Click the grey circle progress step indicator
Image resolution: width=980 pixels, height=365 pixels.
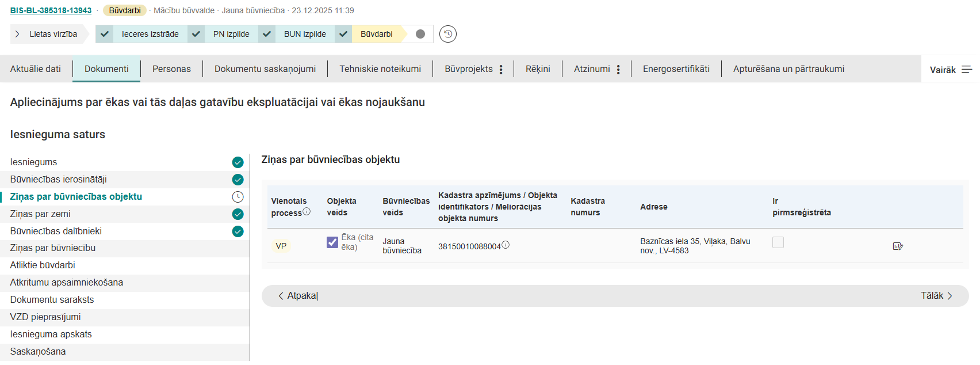tap(420, 34)
